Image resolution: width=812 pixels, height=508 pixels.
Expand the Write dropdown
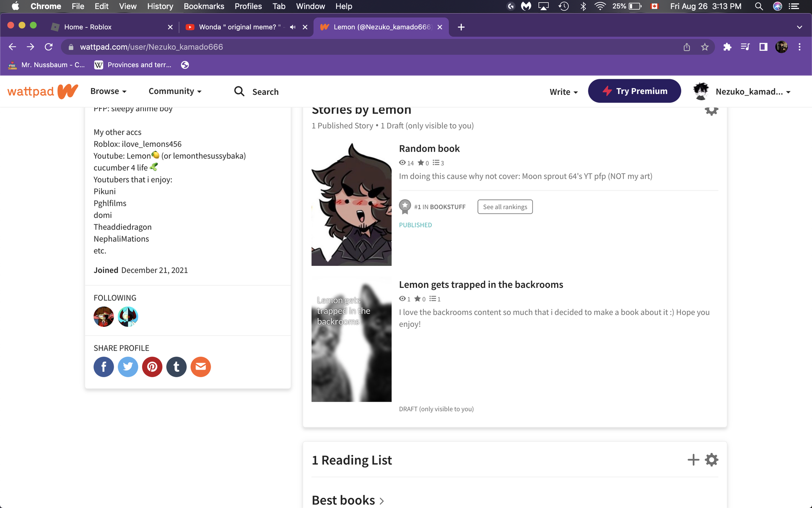563,91
